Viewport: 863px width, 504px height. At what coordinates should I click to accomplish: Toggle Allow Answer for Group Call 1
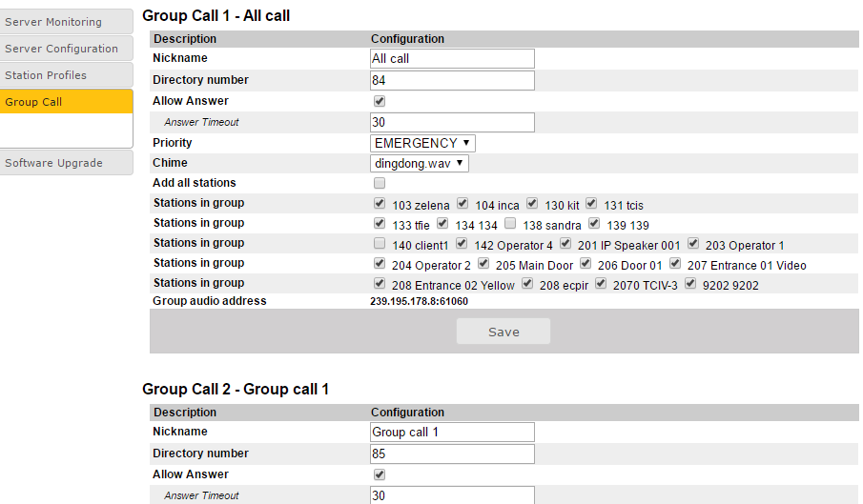click(x=380, y=101)
